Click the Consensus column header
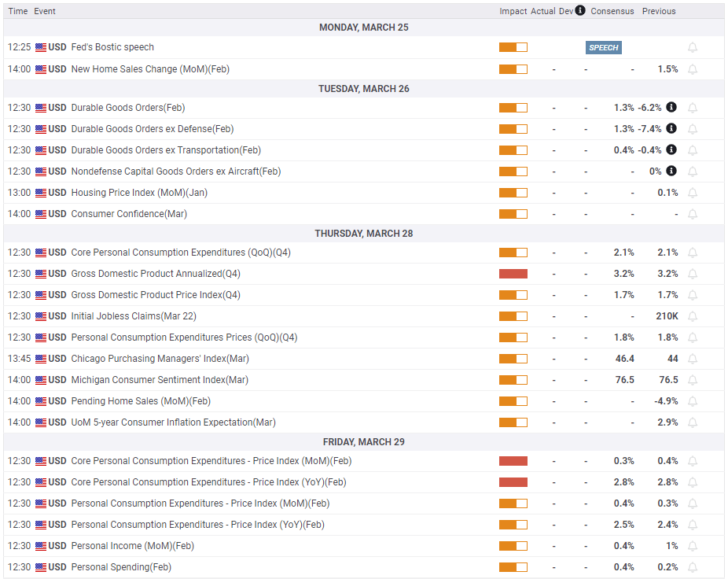Viewport: 728px width, 579px height. point(612,11)
